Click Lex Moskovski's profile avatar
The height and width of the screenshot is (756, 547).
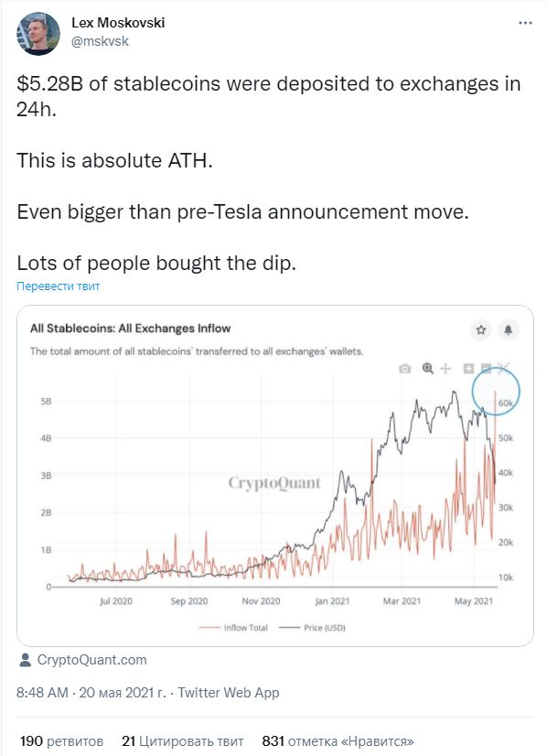tap(38, 34)
